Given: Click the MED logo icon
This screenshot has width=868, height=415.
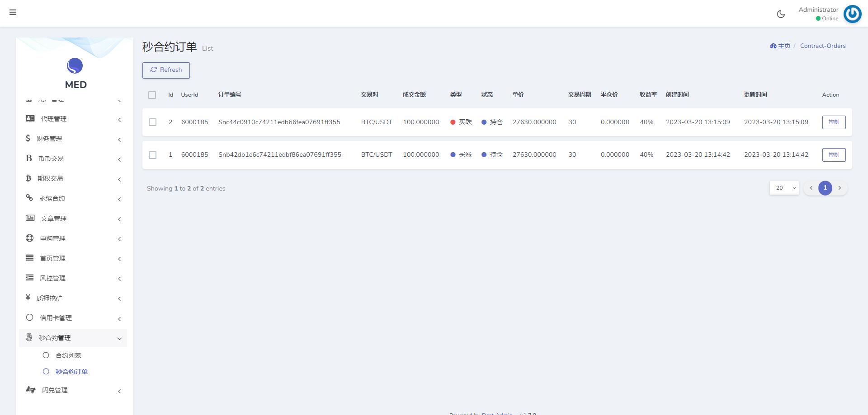Looking at the screenshot, I should coord(75,66).
